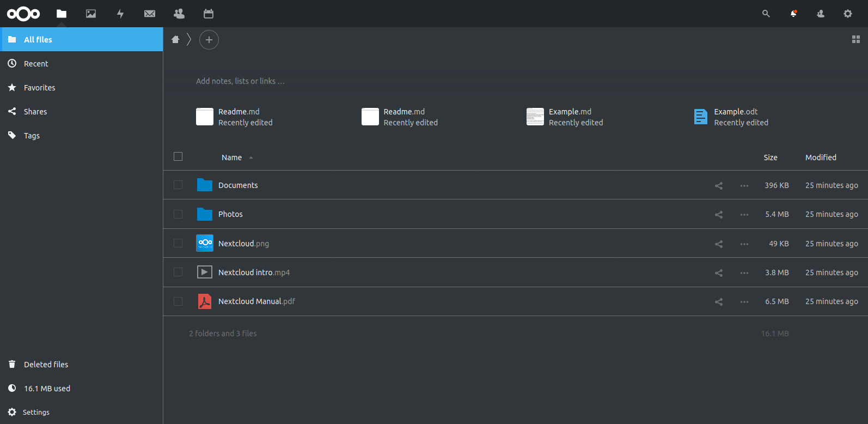Click the Nextcloud Manual.pdf icon
868x424 pixels.
coord(205,301)
